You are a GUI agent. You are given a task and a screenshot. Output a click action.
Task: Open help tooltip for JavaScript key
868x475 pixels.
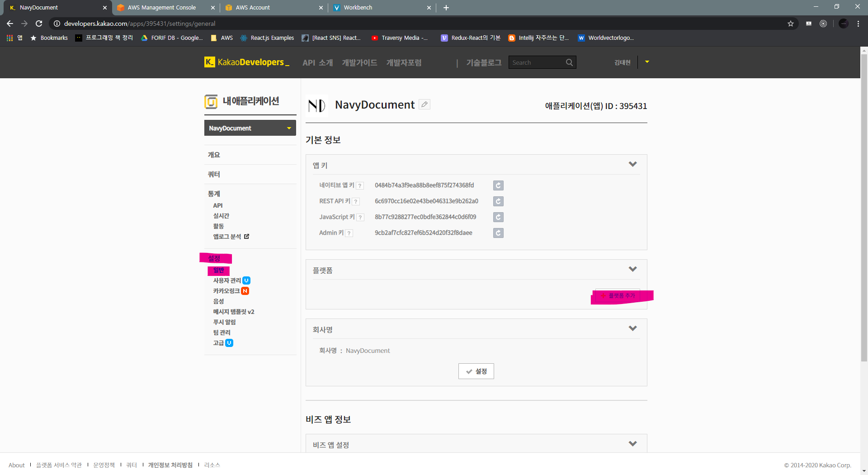(x=360, y=217)
